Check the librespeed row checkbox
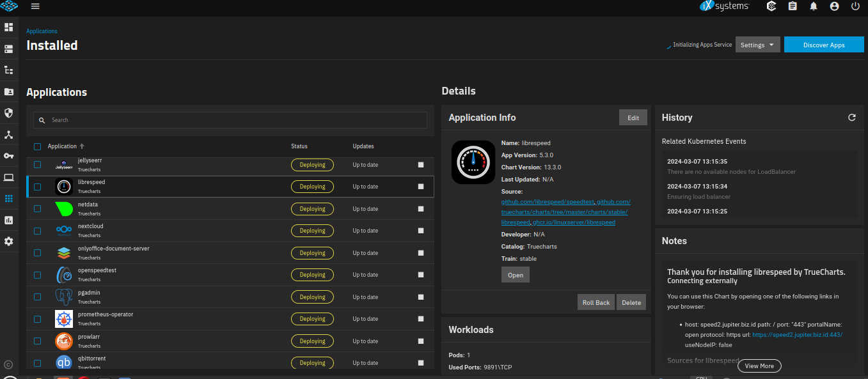Viewport: 868px width, 379px height. [x=37, y=187]
